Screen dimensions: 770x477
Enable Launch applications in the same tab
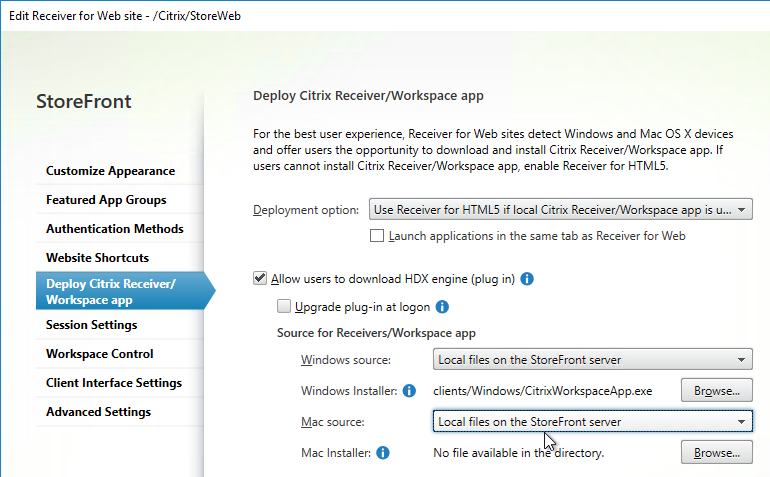point(377,236)
